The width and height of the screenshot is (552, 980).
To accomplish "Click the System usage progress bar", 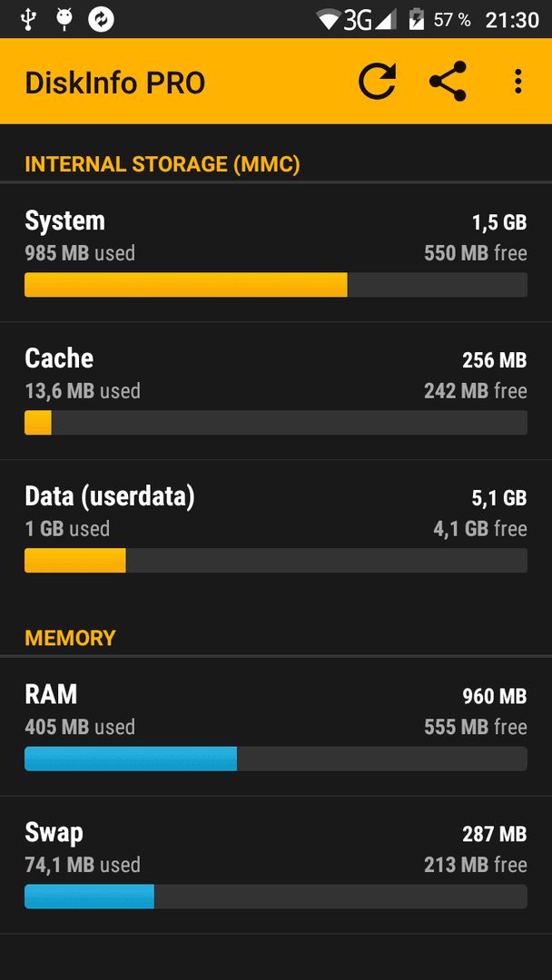I will pyautogui.click(x=276, y=284).
